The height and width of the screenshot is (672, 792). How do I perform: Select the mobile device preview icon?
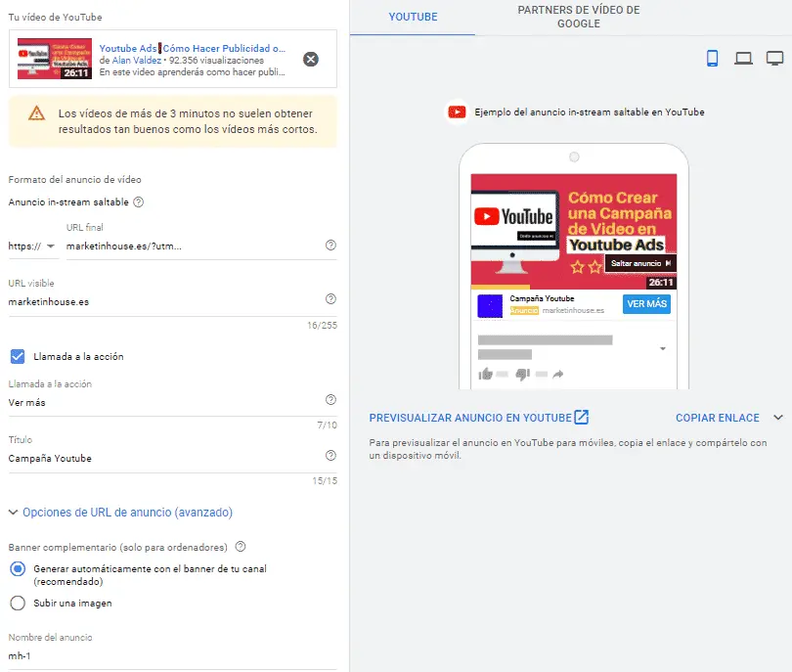pos(712,59)
